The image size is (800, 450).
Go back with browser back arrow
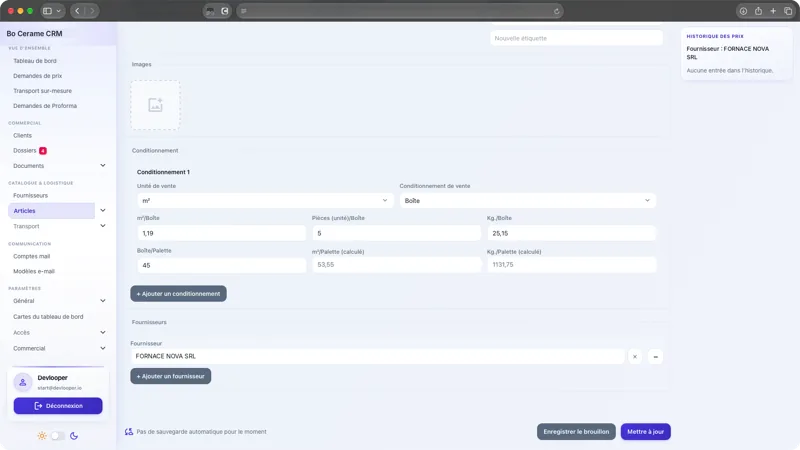pos(77,11)
